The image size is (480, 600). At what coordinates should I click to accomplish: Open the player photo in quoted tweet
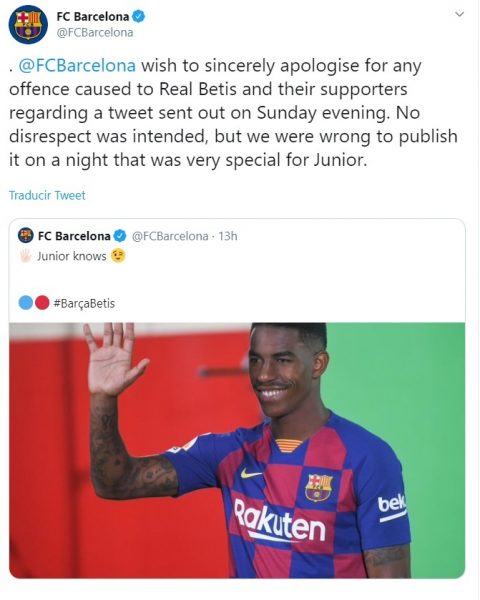[237, 450]
